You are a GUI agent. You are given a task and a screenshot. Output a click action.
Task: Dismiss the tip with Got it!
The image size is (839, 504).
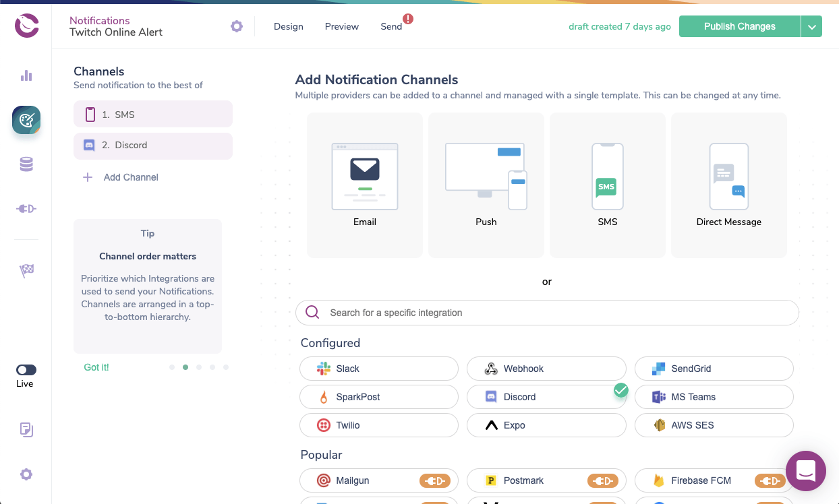96,367
